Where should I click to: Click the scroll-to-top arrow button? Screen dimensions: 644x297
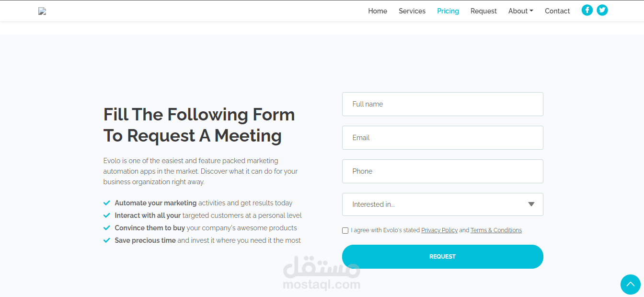click(630, 285)
